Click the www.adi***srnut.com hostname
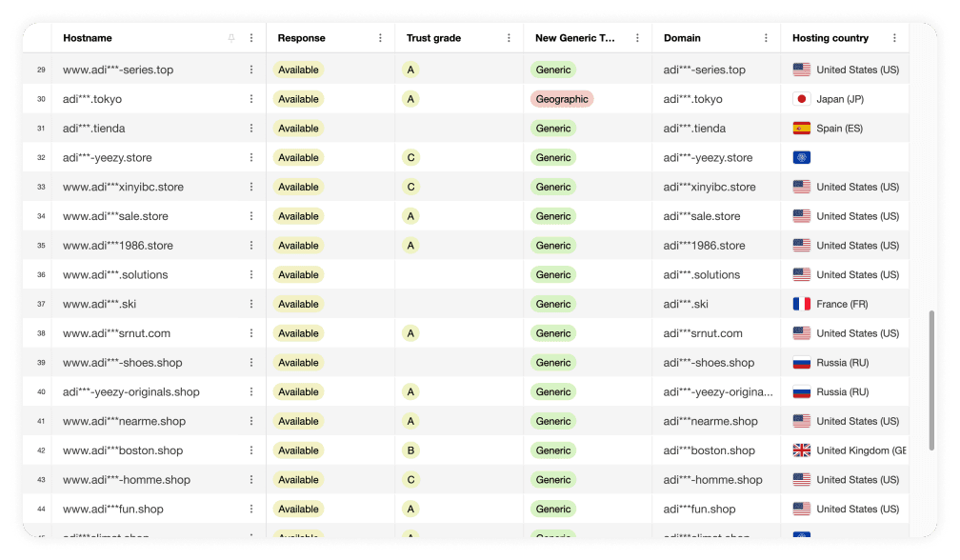The height and width of the screenshot is (560, 960). tap(116, 333)
